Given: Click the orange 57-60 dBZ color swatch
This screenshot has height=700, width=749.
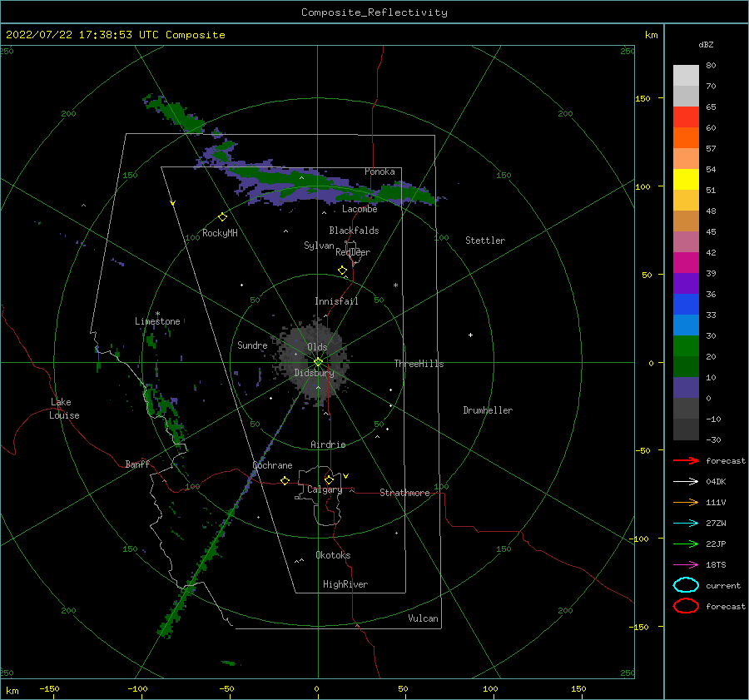Looking at the screenshot, I should pyautogui.click(x=686, y=138).
